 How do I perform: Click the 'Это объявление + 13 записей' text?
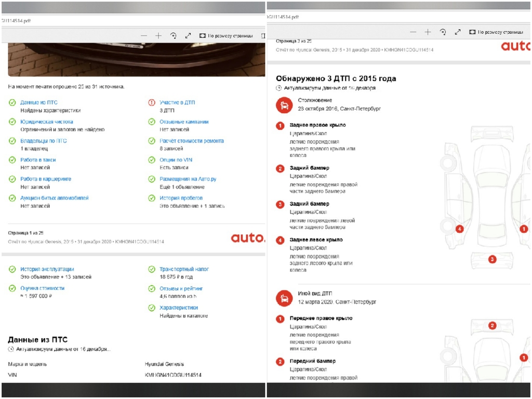[x=56, y=277]
